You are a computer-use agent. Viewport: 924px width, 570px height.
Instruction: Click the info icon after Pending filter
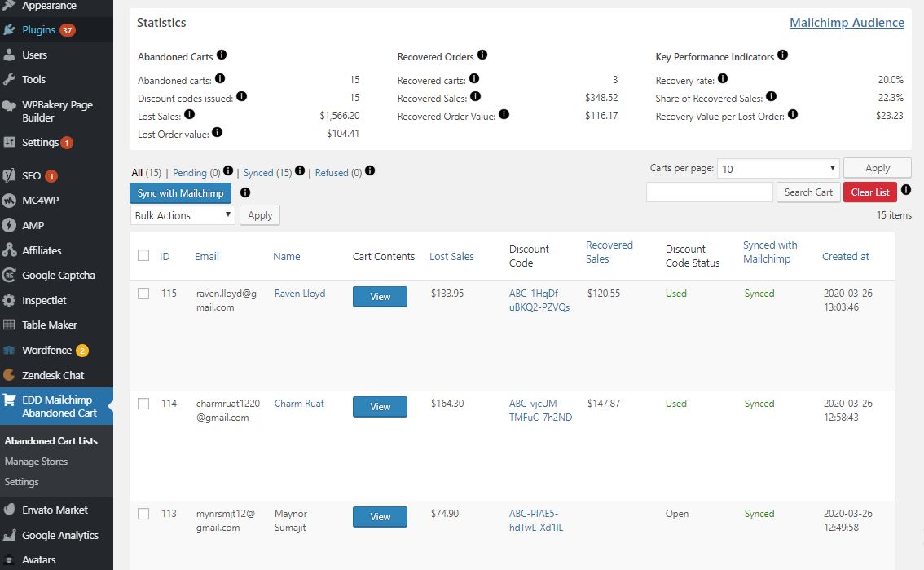pyautogui.click(x=228, y=171)
